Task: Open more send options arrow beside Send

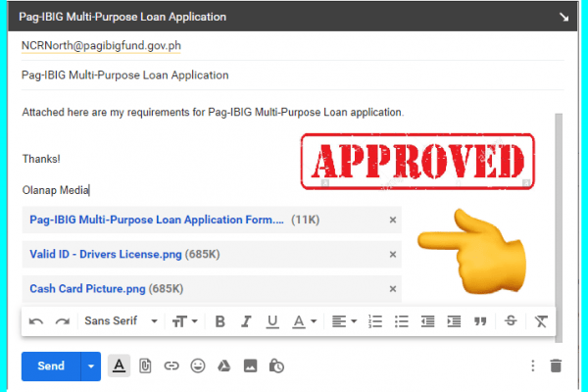Action: tap(92, 366)
